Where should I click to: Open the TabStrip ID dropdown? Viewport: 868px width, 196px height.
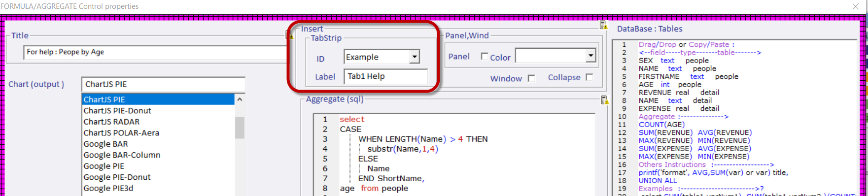click(x=415, y=57)
